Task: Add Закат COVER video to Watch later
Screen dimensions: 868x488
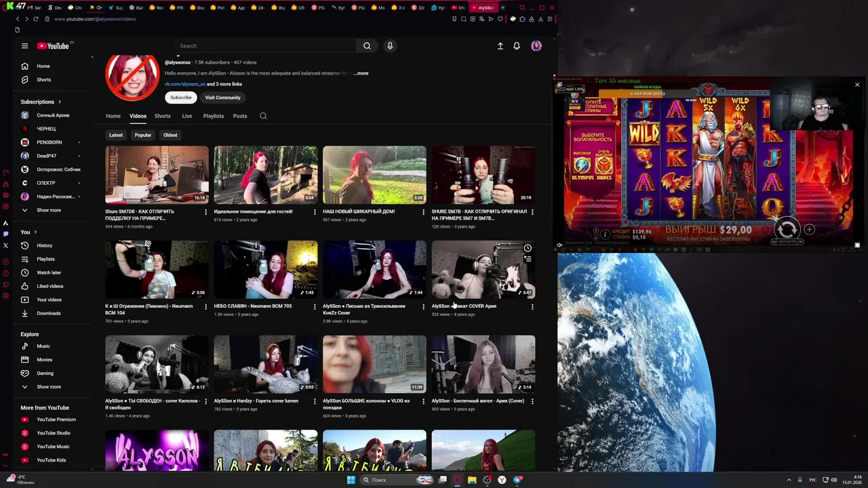Action: 528,248
